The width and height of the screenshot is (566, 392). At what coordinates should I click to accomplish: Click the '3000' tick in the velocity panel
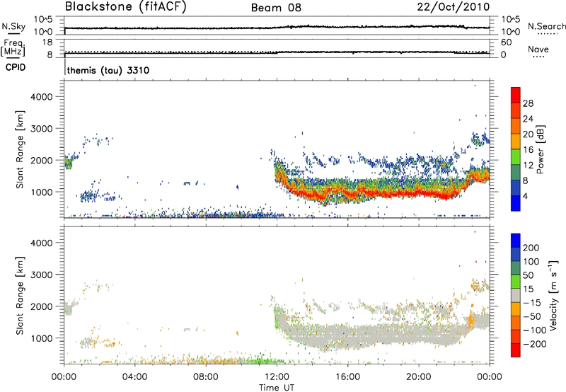[41, 275]
